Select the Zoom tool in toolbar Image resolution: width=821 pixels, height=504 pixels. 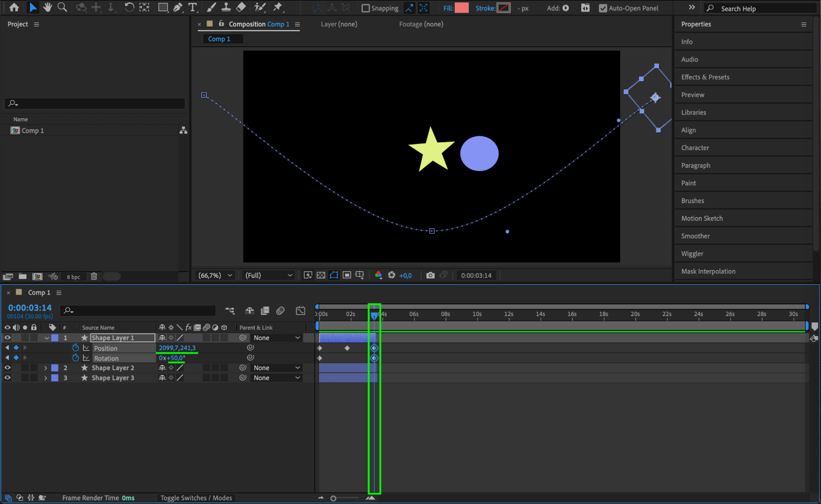pos(62,7)
